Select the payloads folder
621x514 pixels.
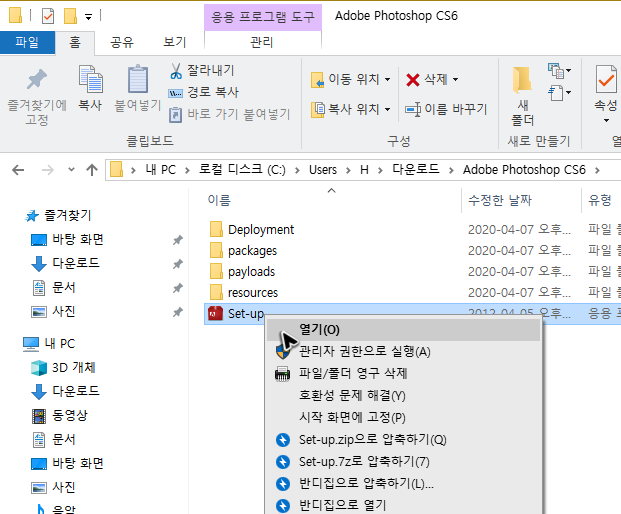[x=251, y=272]
